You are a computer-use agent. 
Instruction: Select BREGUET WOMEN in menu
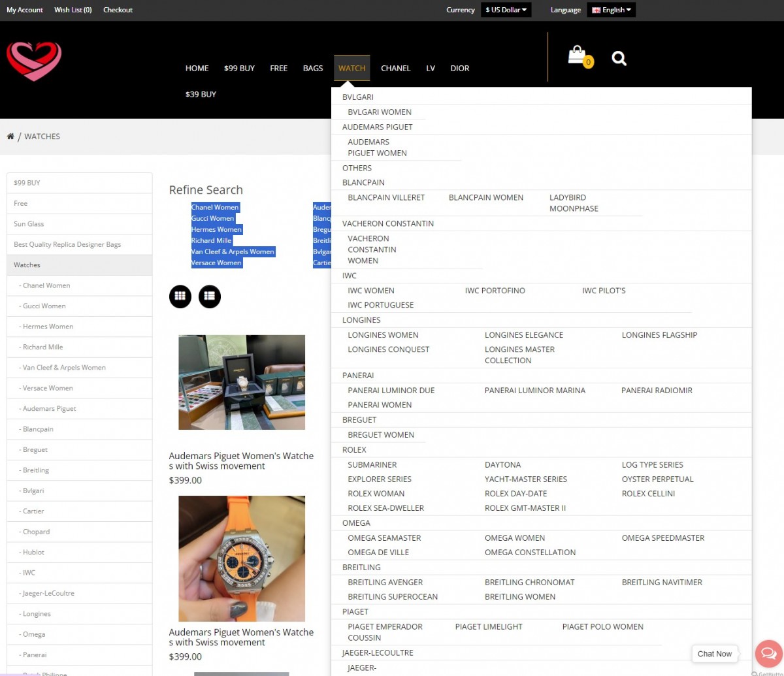pos(381,435)
